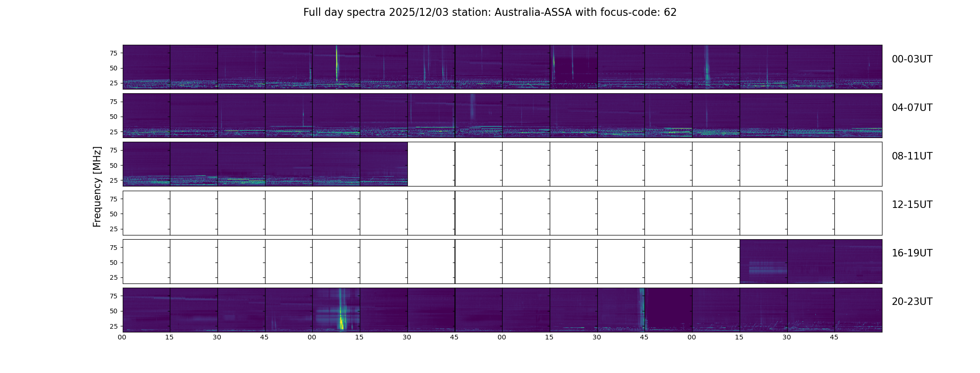Click the Frequency [MHz] axis label

click(x=97, y=186)
